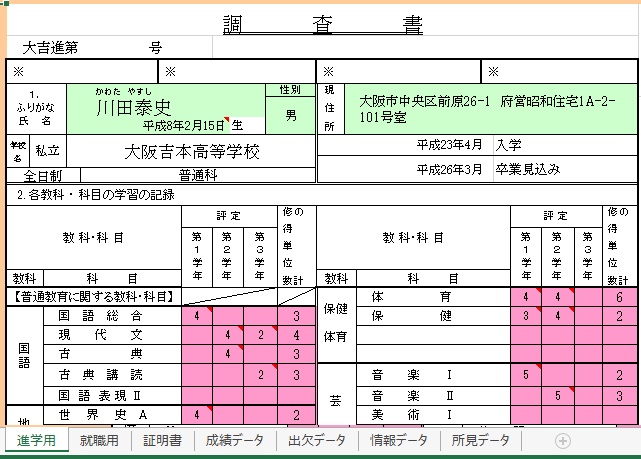Click the pink credits cell for 体育 row
Screen dimensions: 641x459
pyautogui.click(x=619, y=298)
